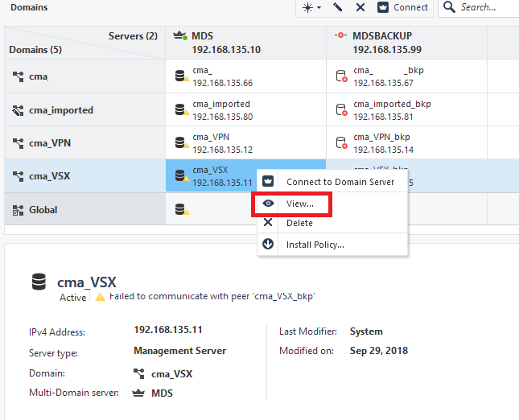
Task: Select cma_imported_bkp 192.168.135.81 cell
Action: (406, 110)
